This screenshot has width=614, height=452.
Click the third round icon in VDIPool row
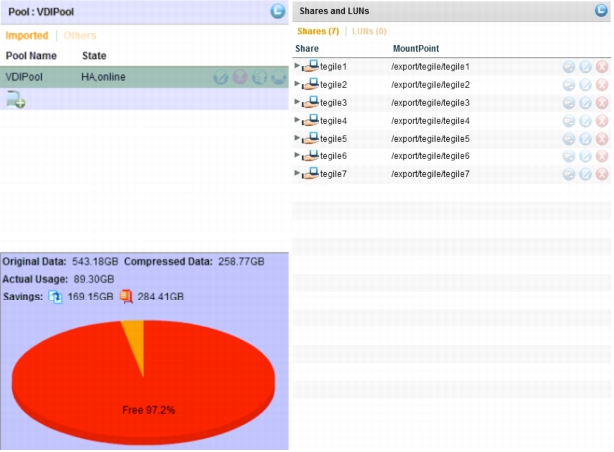pyautogui.click(x=259, y=77)
